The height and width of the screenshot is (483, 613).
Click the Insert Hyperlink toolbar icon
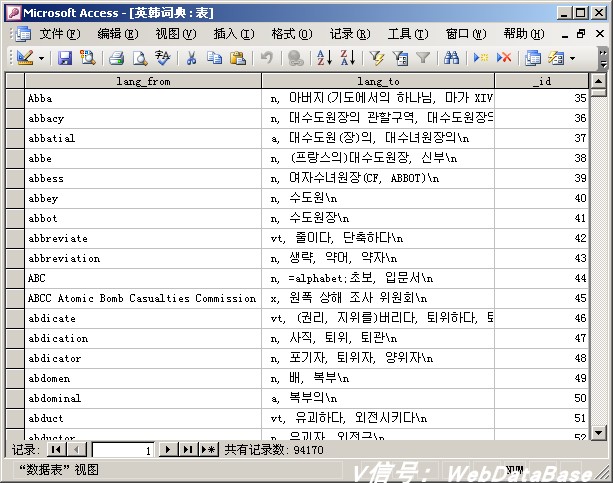click(296, 58)
